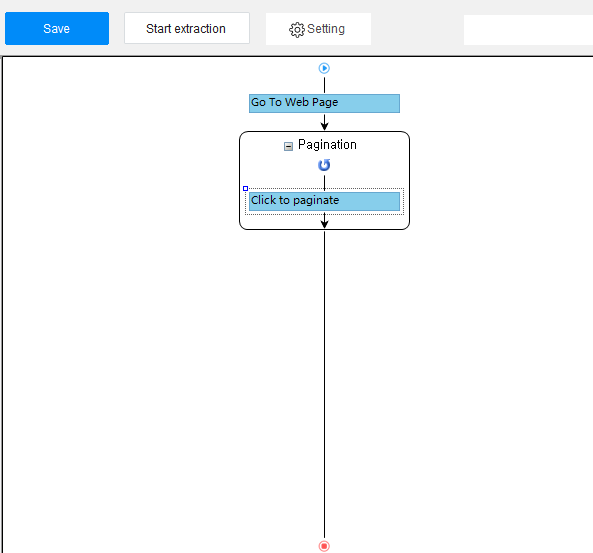593x553 pixels.
Task: Click connector line between Pagination and end node
Action: tap(324, 384)
